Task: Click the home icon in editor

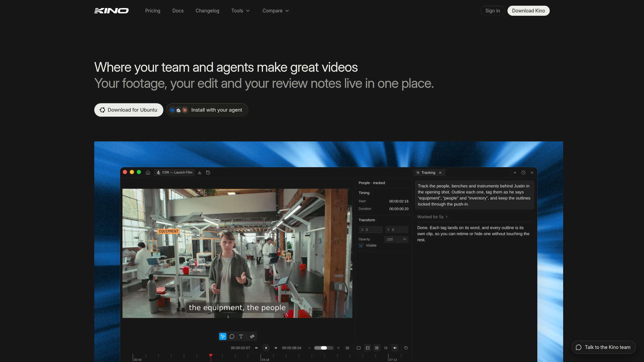Action: click(148, 173)
